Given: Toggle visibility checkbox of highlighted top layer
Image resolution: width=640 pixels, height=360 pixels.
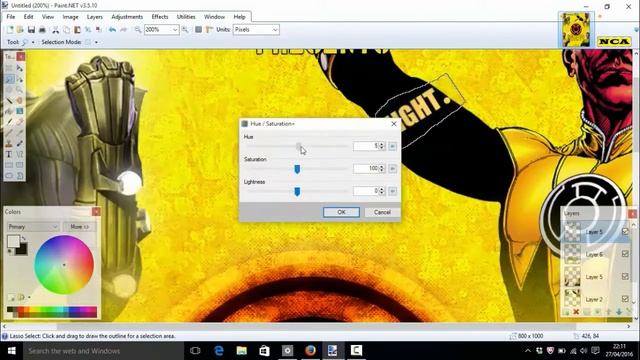Looking at the screenshot, I should [x=625, y=231].
